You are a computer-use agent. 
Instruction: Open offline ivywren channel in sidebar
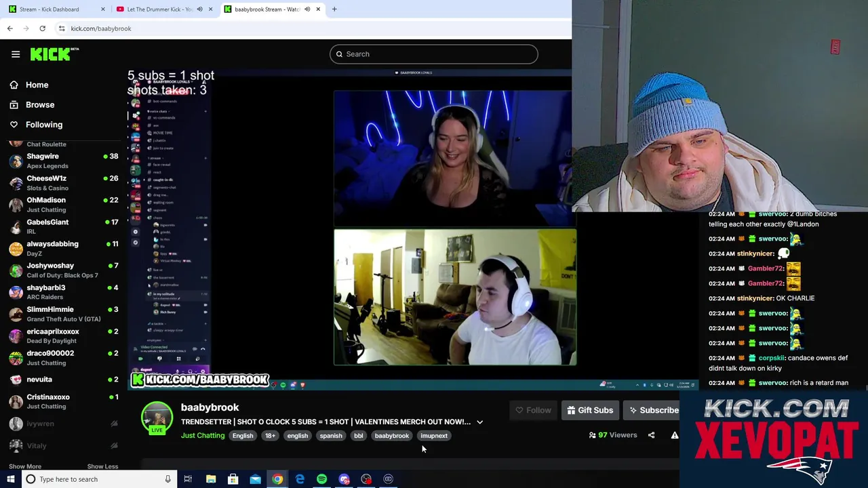coord(62,424)
